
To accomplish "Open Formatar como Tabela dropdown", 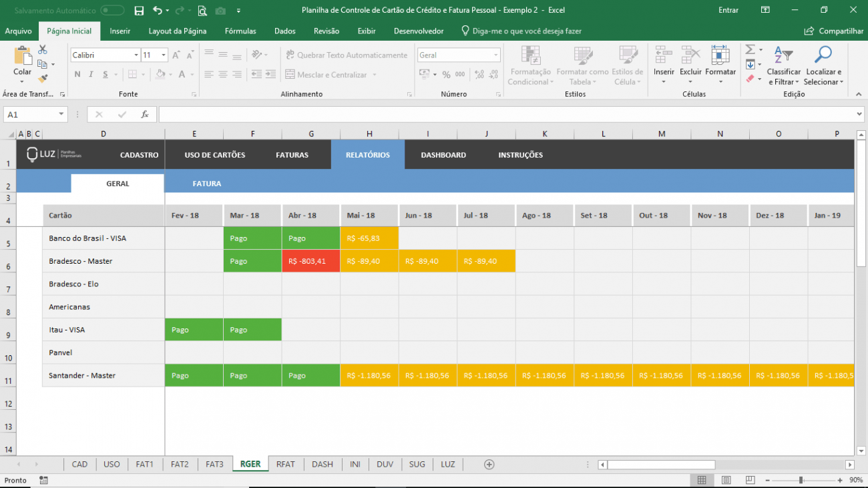I will click(x=582, y=66).
